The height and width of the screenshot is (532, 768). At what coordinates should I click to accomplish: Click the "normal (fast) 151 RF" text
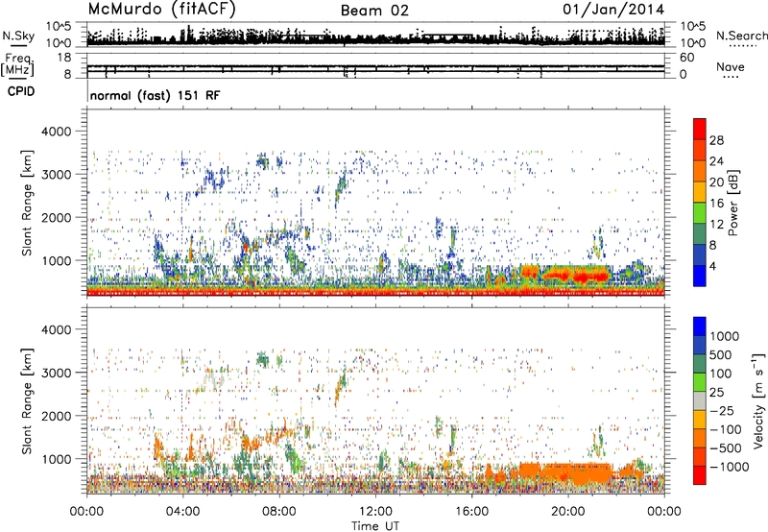click(155, 95)
